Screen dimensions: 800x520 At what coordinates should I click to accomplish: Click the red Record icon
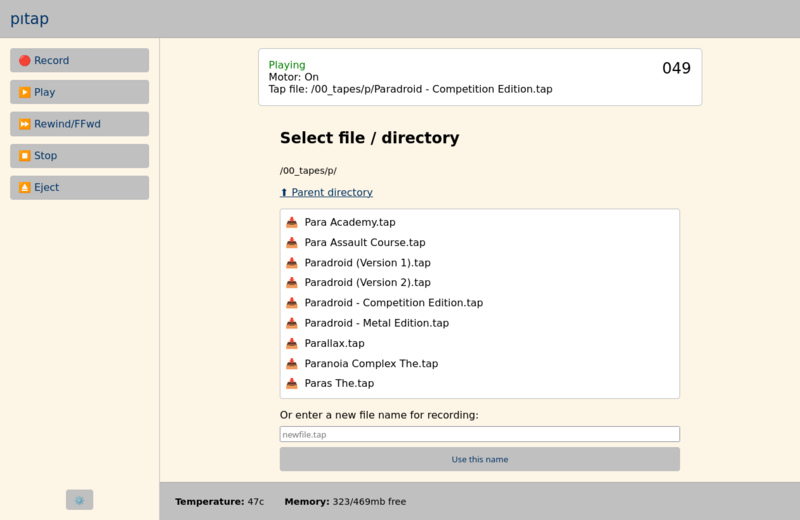point(24,61)
